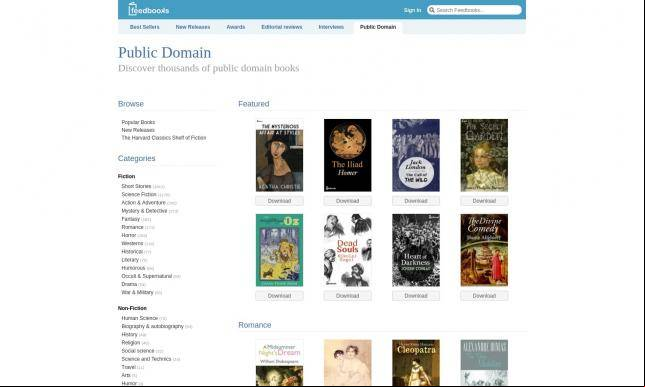Open the Feedbooks logo home link
This screenshot has width=645, height=387.
pos(148,9)
